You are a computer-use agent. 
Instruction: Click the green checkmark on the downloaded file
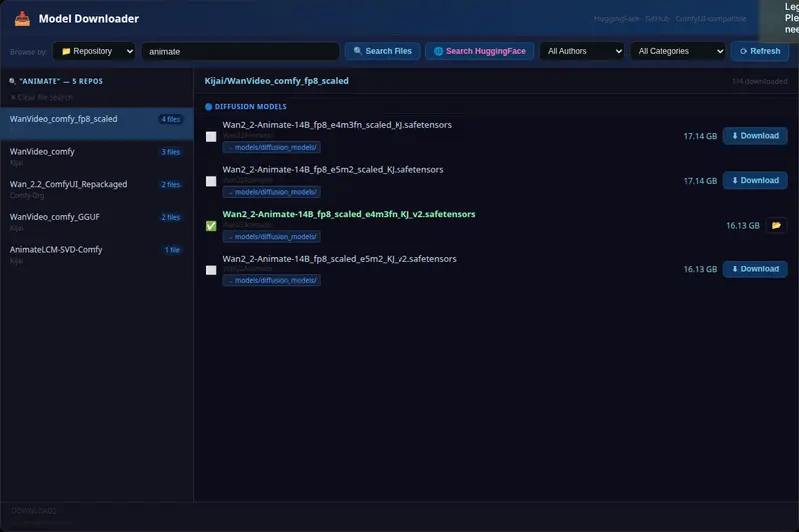click(210, 226)
